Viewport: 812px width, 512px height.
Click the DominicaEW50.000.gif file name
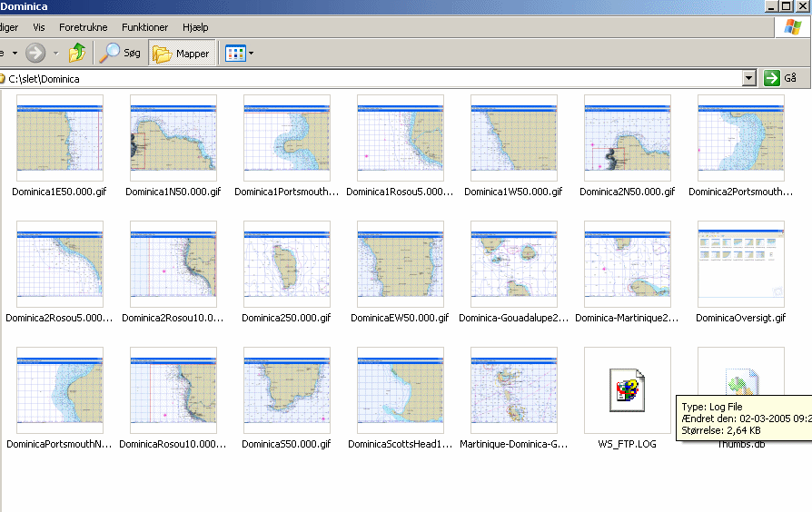(400, 318)
